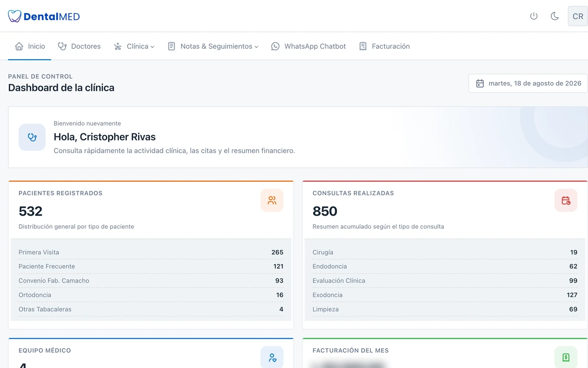Open the WhatsApp Chatbot tab
The image size is (588, 368).
308,46
